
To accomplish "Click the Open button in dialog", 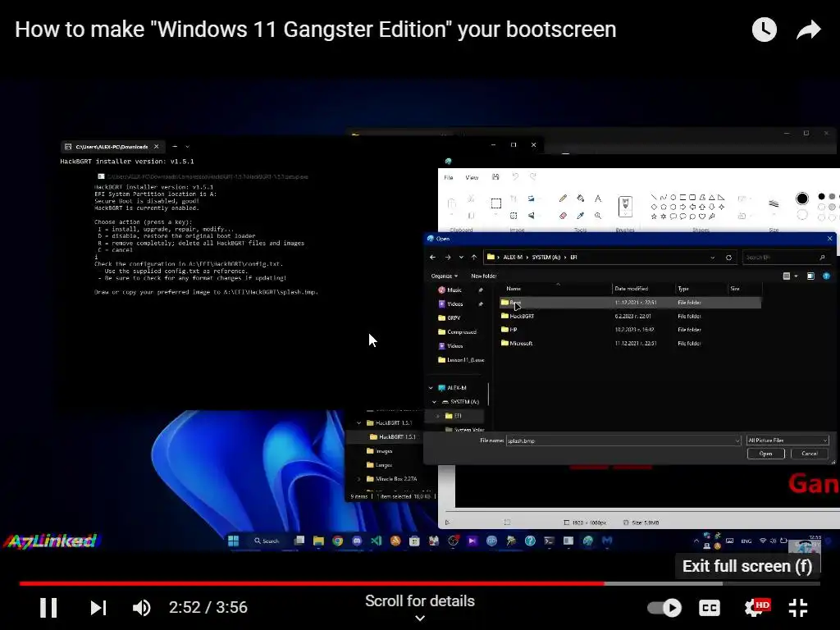I will (x=765, y=454).
